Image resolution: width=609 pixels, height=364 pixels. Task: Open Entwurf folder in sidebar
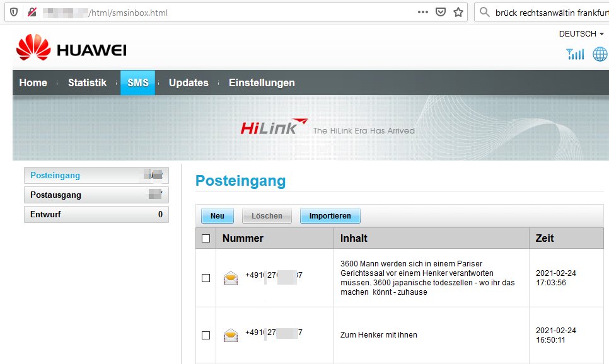[96, 214]
